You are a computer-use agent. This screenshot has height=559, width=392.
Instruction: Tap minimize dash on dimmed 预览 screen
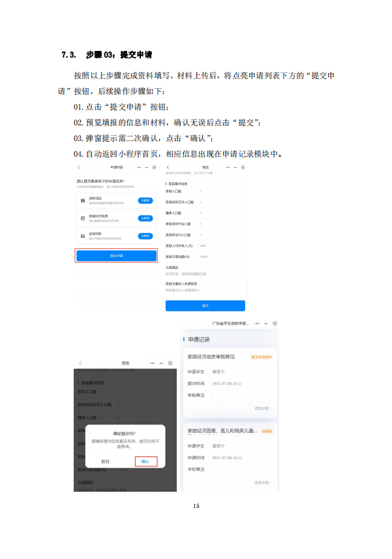pos(161,363)
